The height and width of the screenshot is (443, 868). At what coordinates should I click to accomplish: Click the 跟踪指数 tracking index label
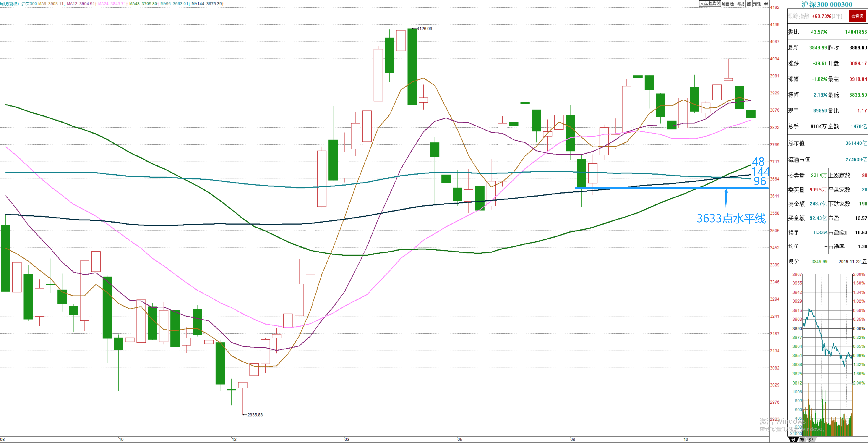pos(798,16)
